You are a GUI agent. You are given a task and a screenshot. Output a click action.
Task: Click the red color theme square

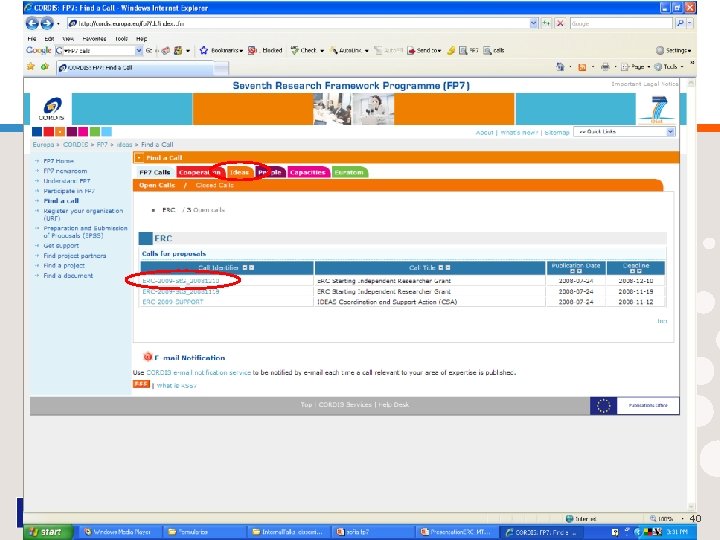(49, 132)
